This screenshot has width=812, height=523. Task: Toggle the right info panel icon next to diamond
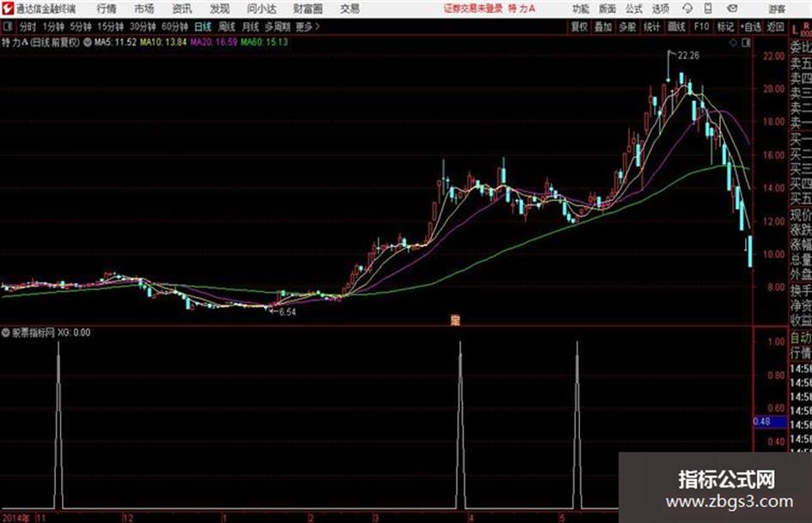(x=746, y=43)
